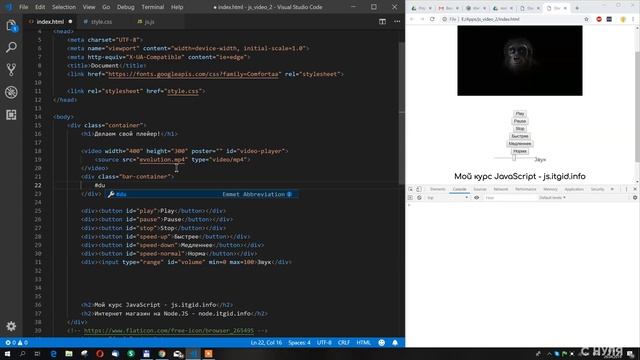Image resolution: width=640 pixels, height=360 pixels.
Task: Open the Selection menu
Action: pos(64,7)
